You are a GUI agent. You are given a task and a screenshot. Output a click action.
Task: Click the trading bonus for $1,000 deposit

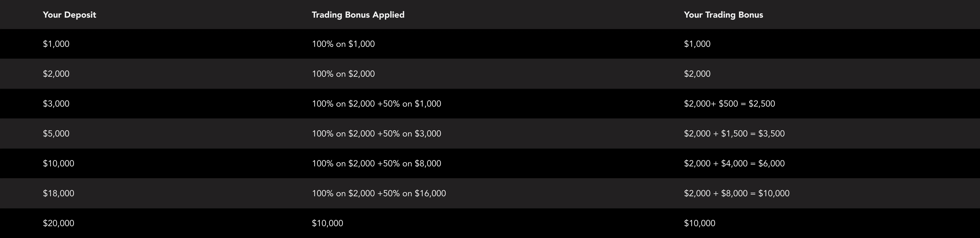[697, 44]
